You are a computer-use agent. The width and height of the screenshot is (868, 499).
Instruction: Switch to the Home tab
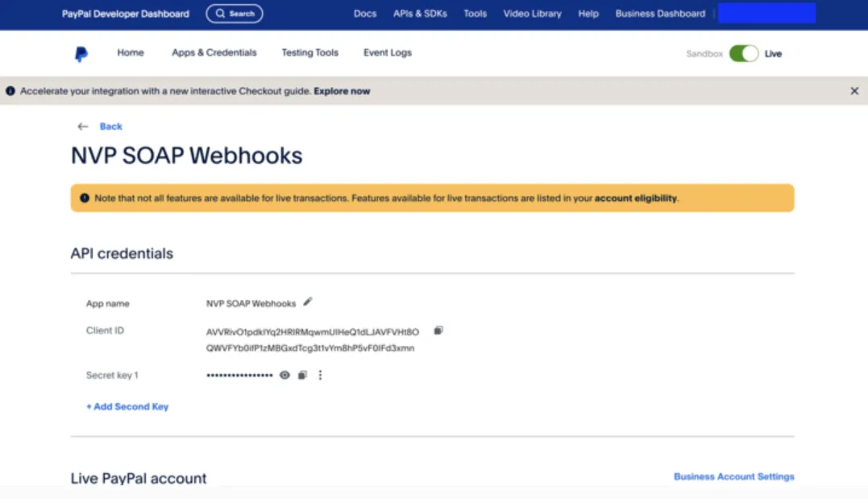click(x=130, y=52)
